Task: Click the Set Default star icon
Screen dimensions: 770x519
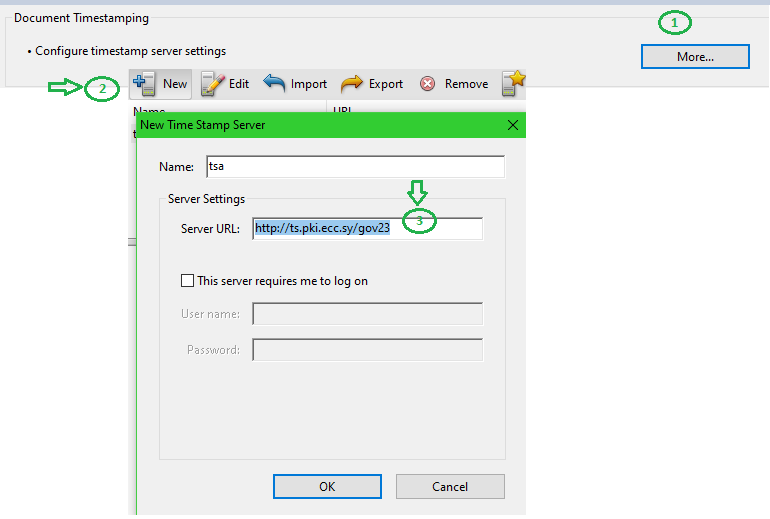Action: [514, 84]
